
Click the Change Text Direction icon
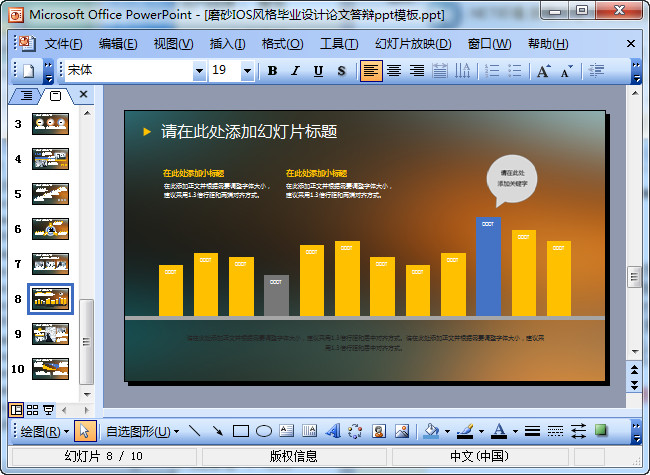tap(462, 71)
